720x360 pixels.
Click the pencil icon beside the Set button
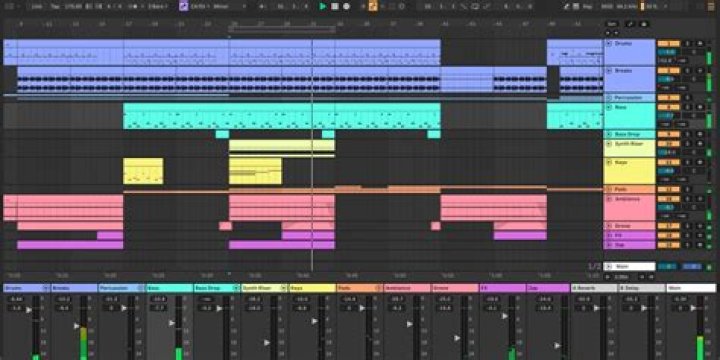pyautogui.click(x=630, y=24)
